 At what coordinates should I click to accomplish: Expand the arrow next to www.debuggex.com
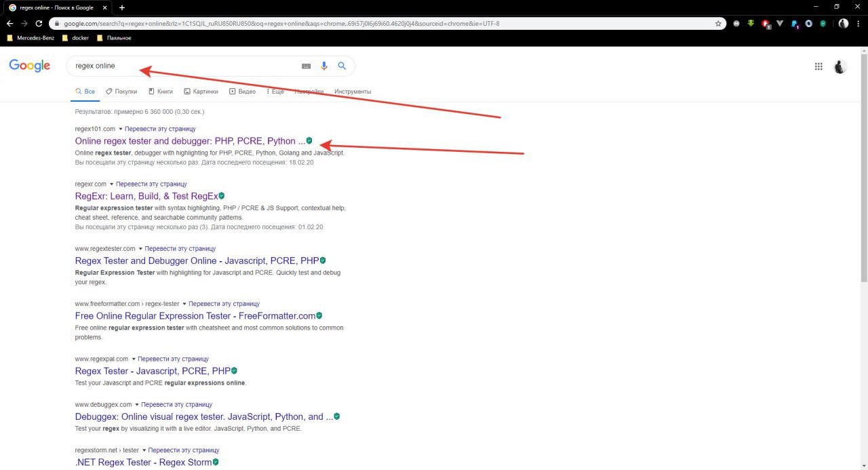pyautogui.click(x=136, y=404)
